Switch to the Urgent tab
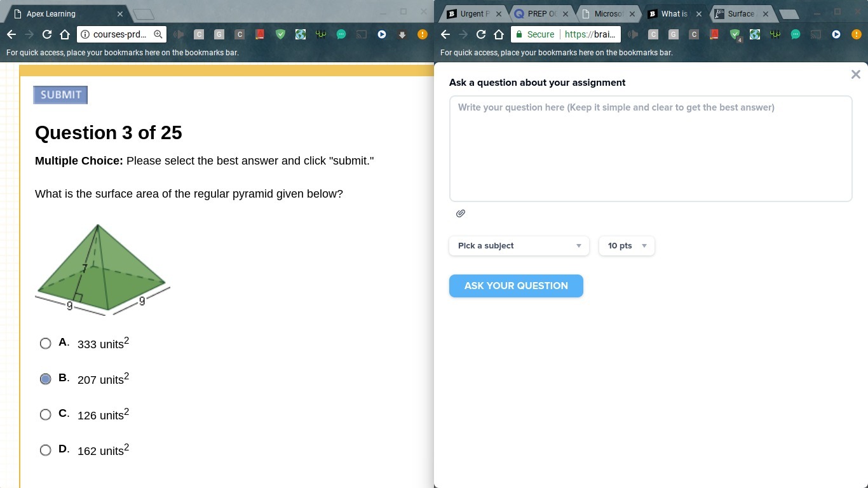This screenshot has height=488, width=868. click(x=474, y=14)
